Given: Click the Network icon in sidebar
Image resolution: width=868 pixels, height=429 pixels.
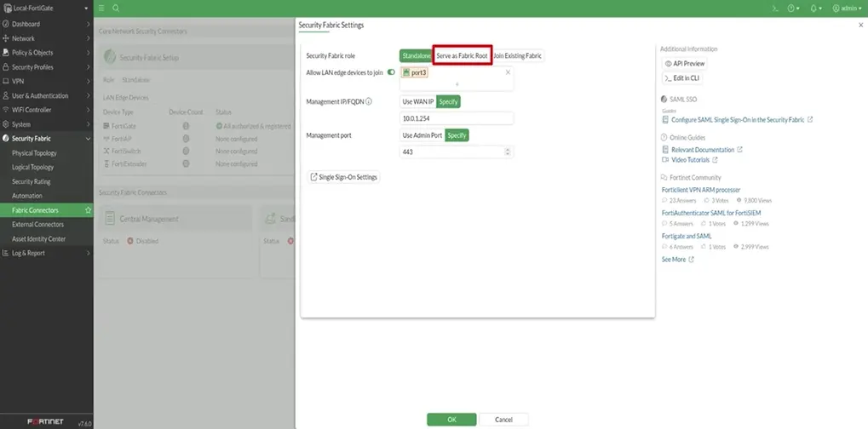Looking at the screenshot, I should point(5,38).
